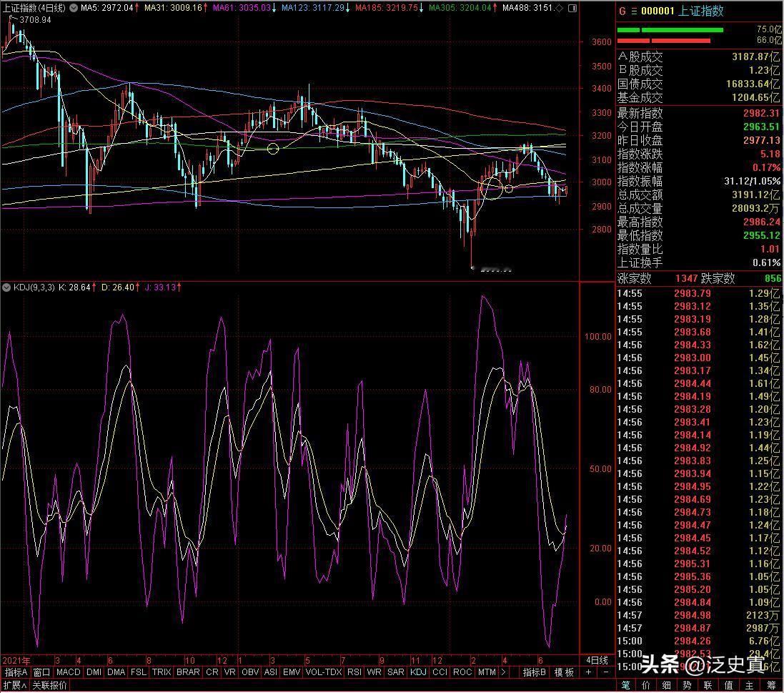Click the red volume bar at top-right

tap(663, 41)
